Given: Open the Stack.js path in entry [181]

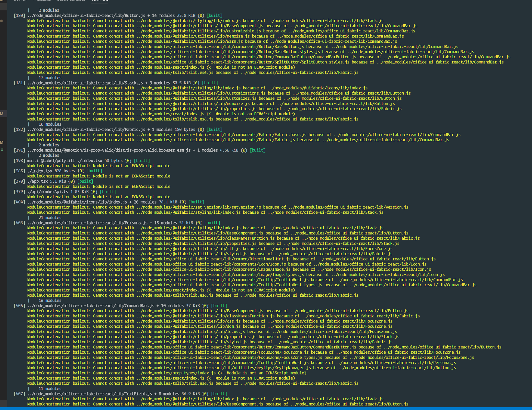Looking at the screenshot, I should (85, 83).
